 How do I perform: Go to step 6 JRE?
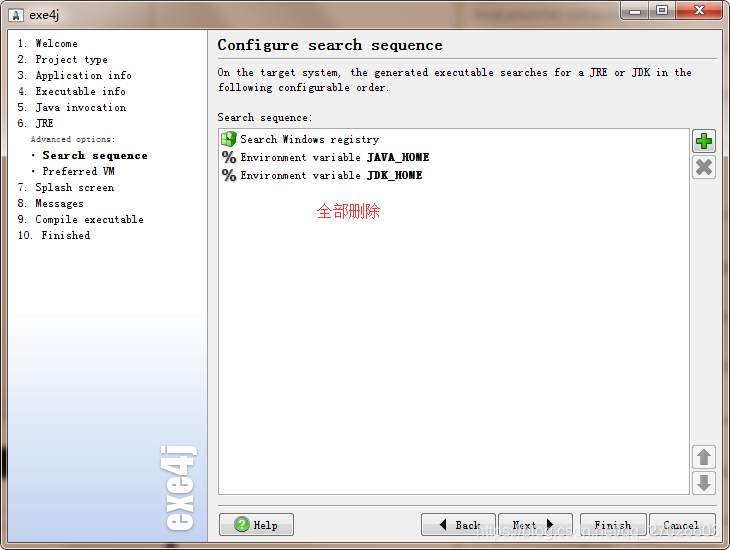click(35, 123)
